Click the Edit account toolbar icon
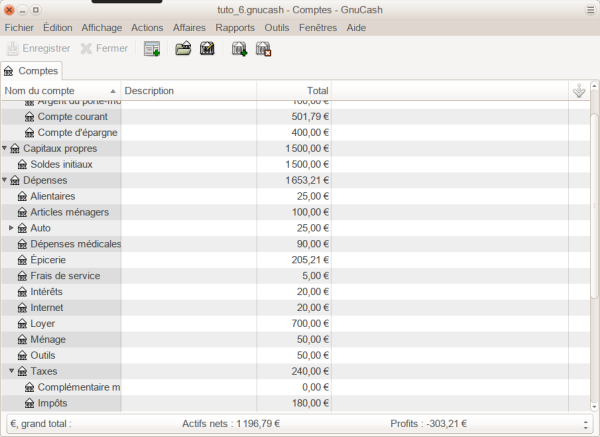Image resolution: width=600 pixels, height=437 pixels. tap(208, 48)
